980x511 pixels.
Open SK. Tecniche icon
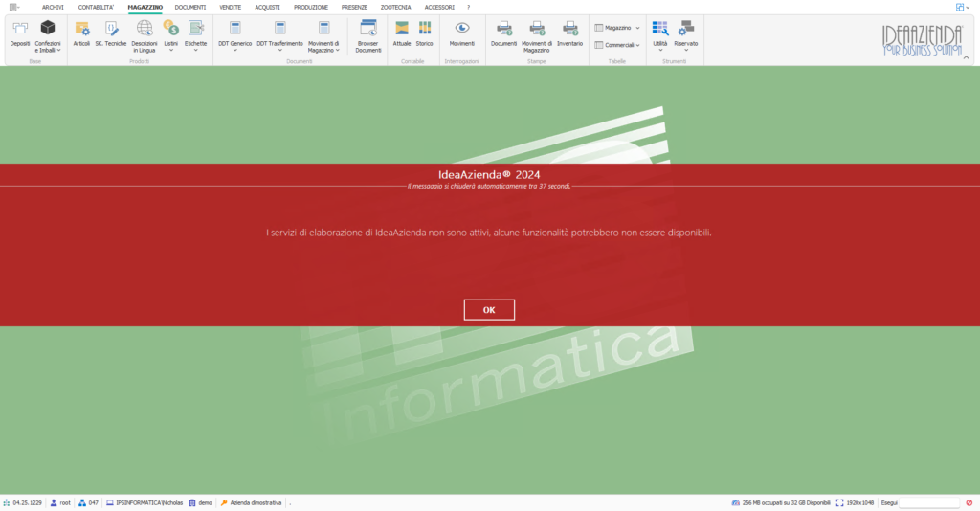pyautogui.click(x=111, y=34)
